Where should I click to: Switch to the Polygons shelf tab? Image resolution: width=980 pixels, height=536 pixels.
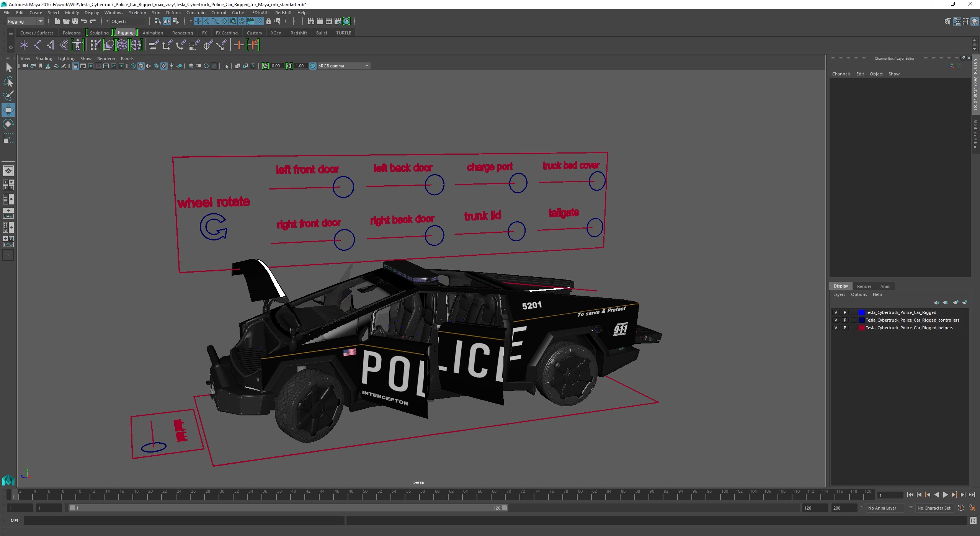[x=72, y=33]
